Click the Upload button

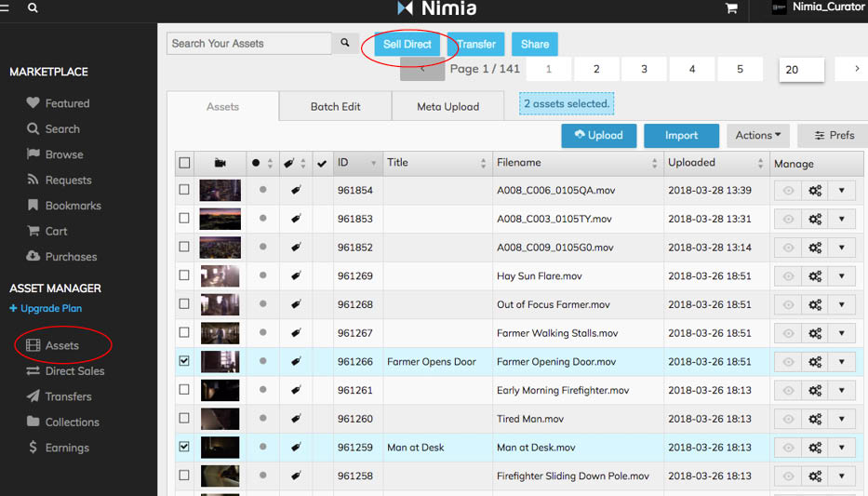(599, 136)
